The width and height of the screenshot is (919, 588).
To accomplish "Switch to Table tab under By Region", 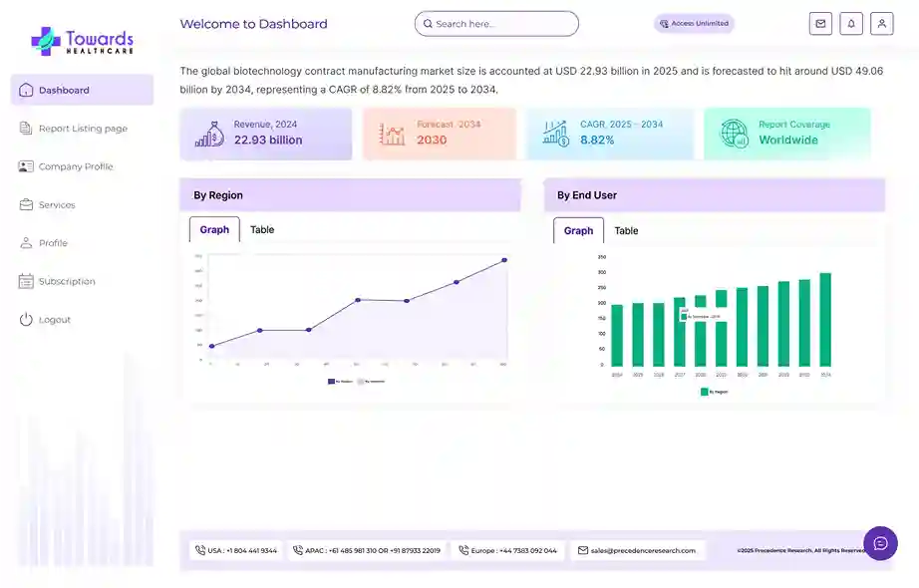I will (x=262, y=230).
